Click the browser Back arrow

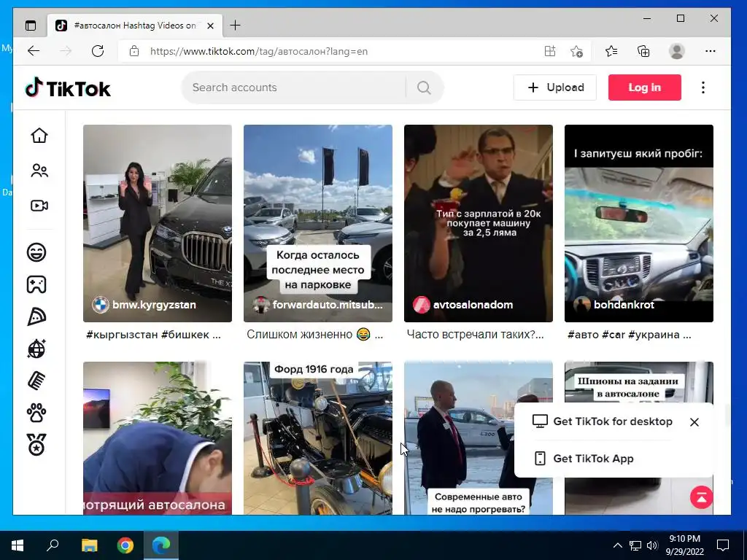[x=34, y=51]
